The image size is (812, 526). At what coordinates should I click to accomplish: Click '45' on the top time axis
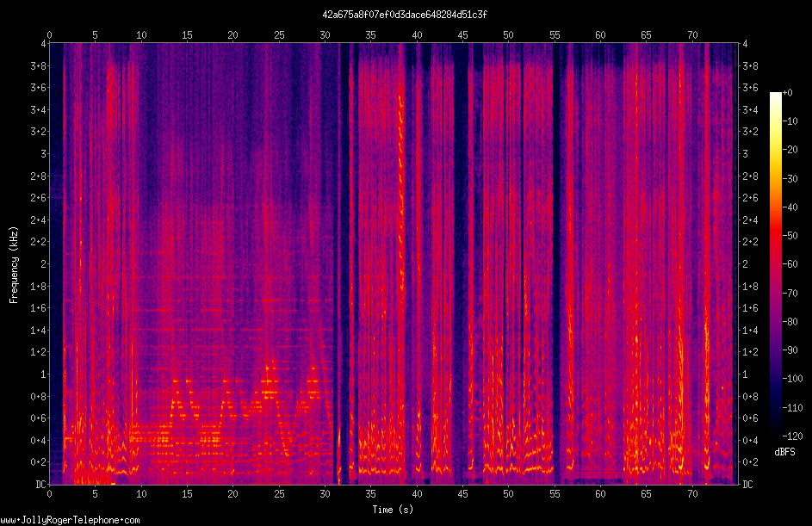pos(463,35)
